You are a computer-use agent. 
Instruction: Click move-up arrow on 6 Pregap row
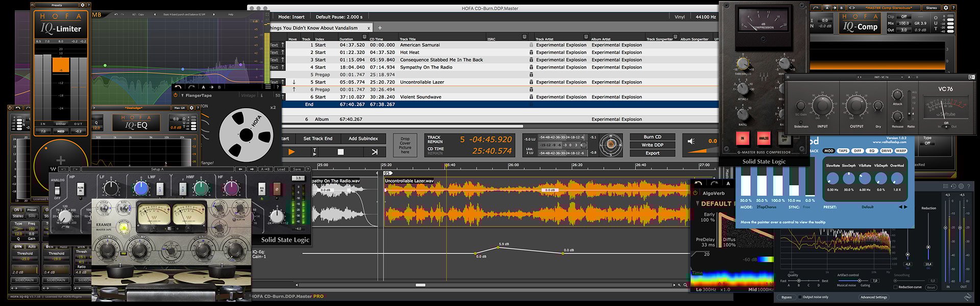[x=294, y=89]
